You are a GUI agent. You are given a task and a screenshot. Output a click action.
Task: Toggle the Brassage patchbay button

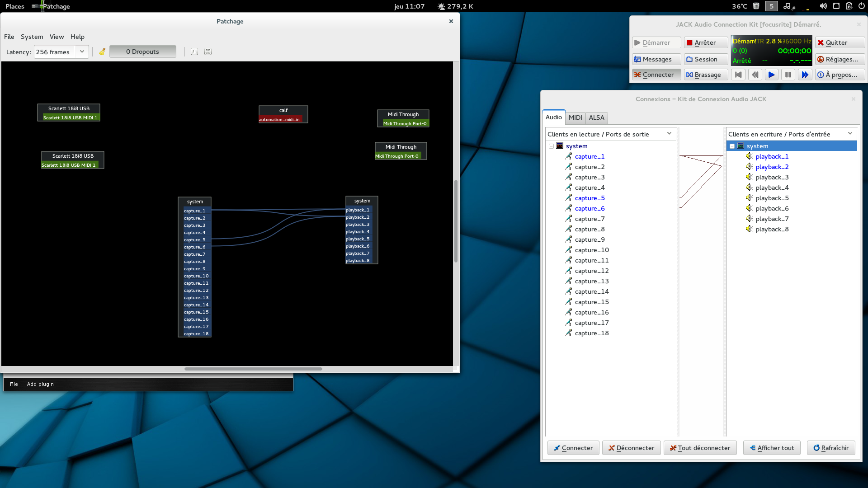pos(705,75)
